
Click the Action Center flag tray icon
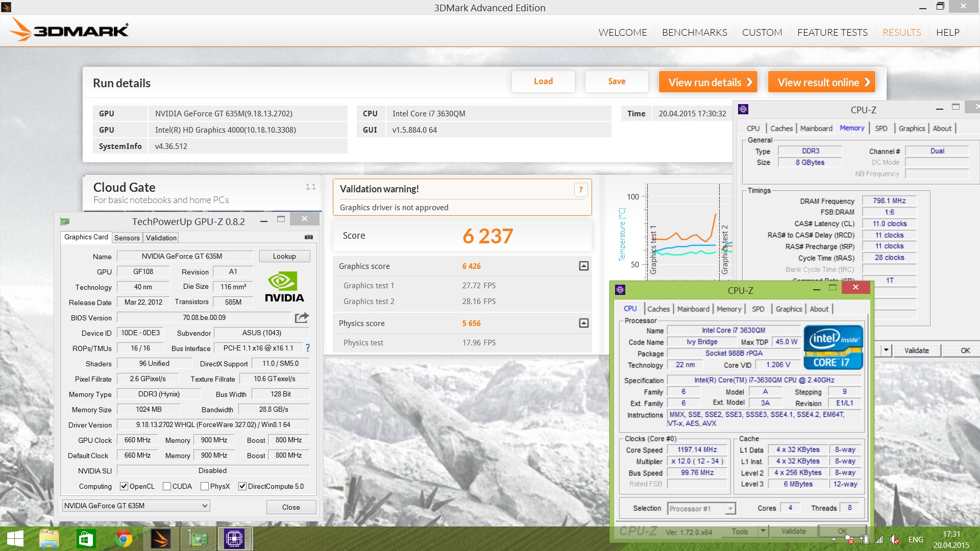pos(849,539)
